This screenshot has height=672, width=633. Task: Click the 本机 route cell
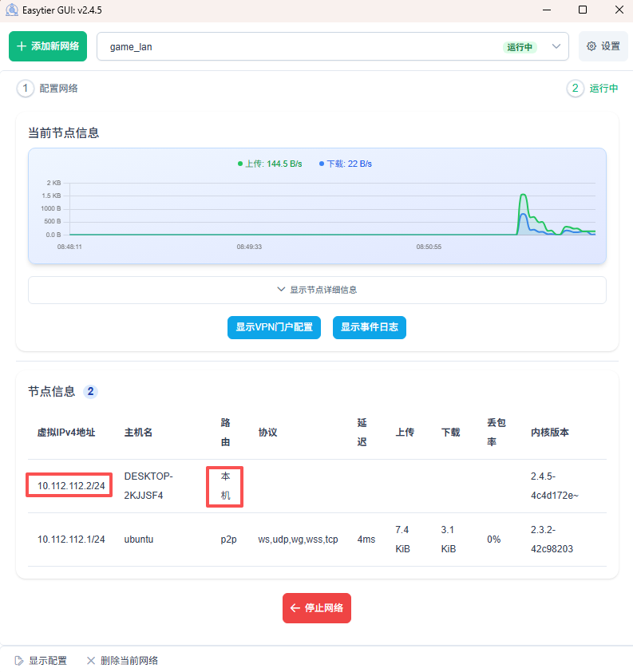coord(225,486)
